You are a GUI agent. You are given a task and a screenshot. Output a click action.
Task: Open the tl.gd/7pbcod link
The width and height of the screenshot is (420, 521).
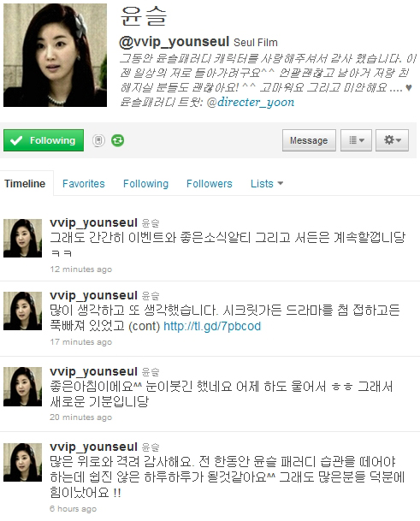click(x=212, y=326)
